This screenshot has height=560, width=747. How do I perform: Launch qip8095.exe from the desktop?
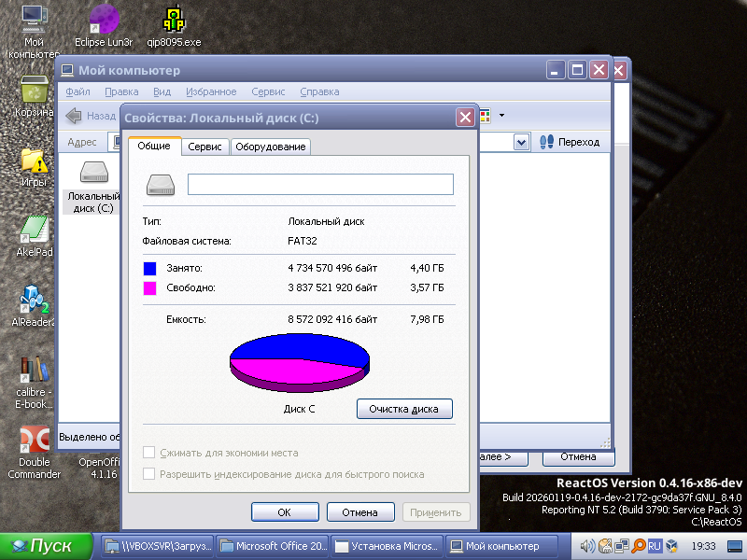point(174,26)
